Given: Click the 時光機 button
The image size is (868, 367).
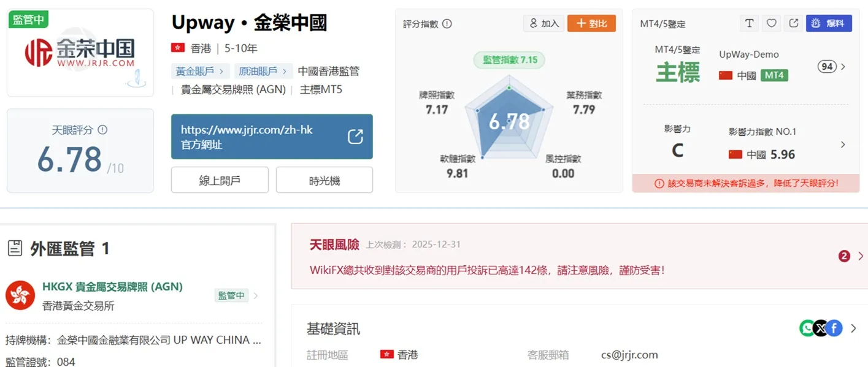Looking at the screenshot, I should pos(325,180).
